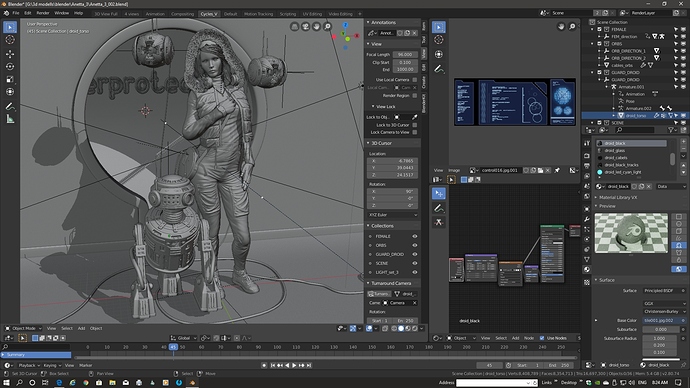This screenshot has height=388, width=690.
Task: Click the Turnaround button
Action: (379, 294)
